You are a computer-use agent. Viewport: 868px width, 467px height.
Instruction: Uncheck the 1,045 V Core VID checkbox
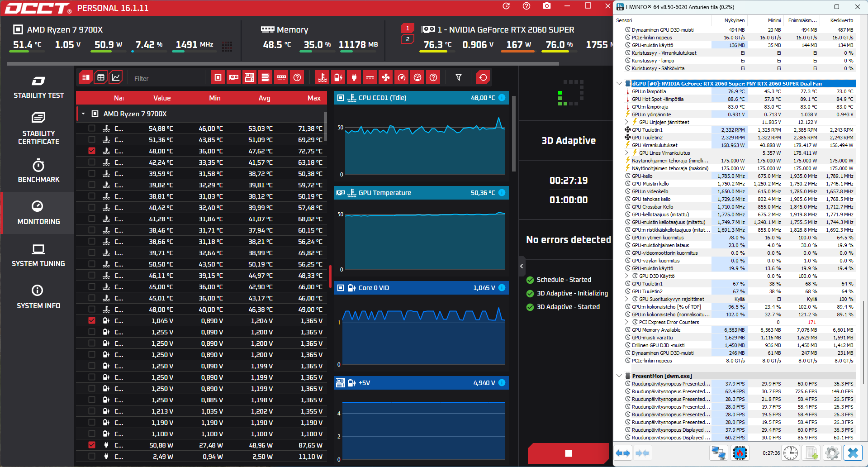tap(92, 320)
